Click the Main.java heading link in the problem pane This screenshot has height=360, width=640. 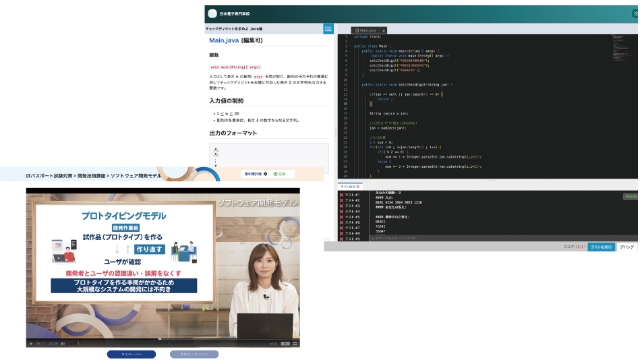[x=224, y=40]
